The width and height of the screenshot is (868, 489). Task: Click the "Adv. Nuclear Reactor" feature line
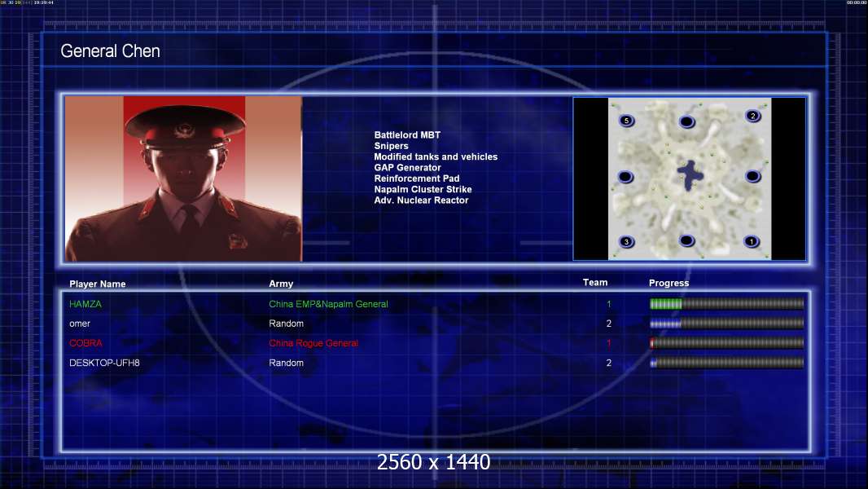(421, 200)
